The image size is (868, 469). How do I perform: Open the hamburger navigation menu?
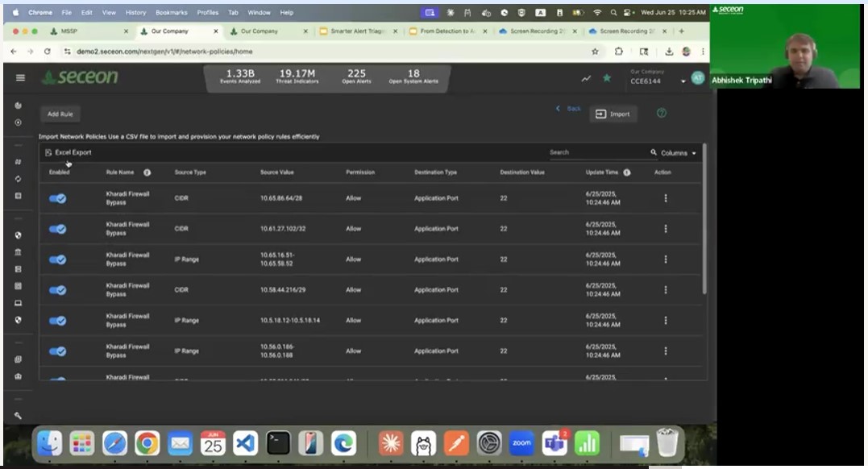[x=20, y=77]
